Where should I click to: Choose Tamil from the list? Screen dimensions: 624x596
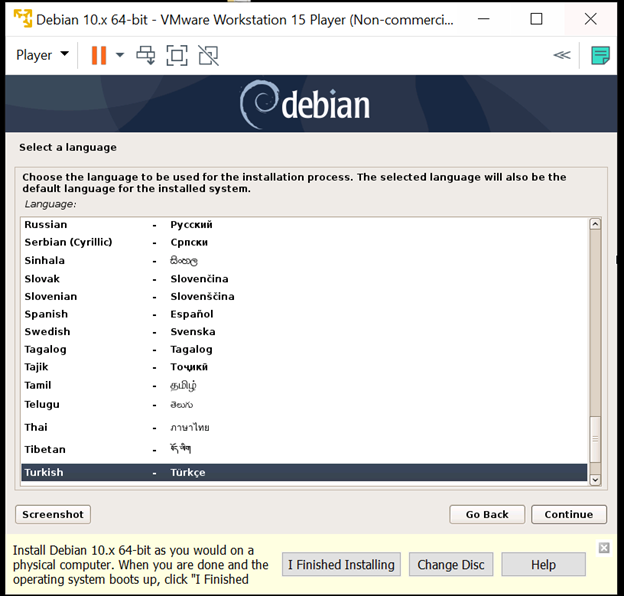click(304, 385)
